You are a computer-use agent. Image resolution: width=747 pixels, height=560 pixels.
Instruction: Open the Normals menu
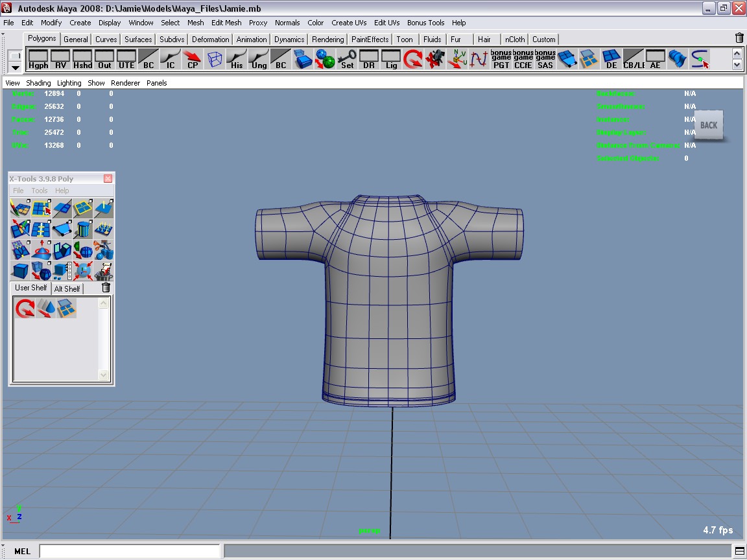click(287, 23)
